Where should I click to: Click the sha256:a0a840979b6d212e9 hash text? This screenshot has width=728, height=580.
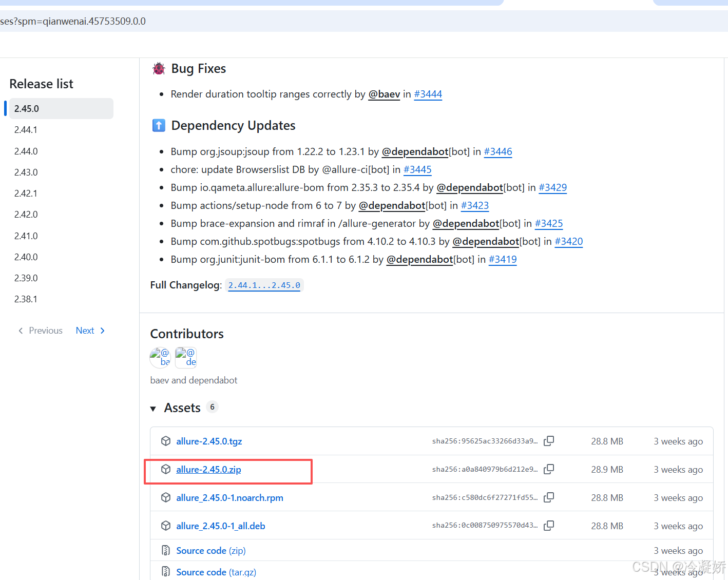(x=485, y=469)
